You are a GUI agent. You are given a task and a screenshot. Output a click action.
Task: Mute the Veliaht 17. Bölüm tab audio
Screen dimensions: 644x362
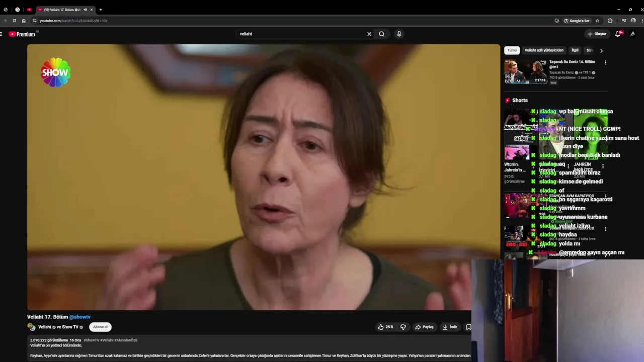tap(85, 10)
